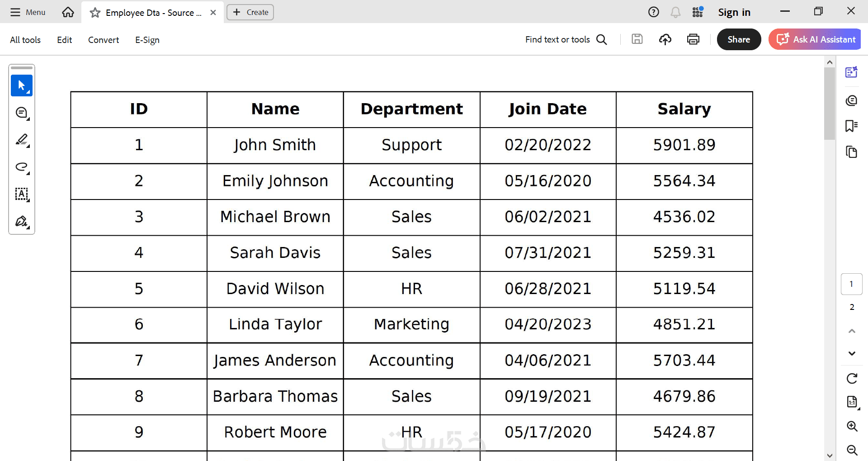868x461 pixels.
Task: Open the Convert menu
Action: [x=104, y=40]
